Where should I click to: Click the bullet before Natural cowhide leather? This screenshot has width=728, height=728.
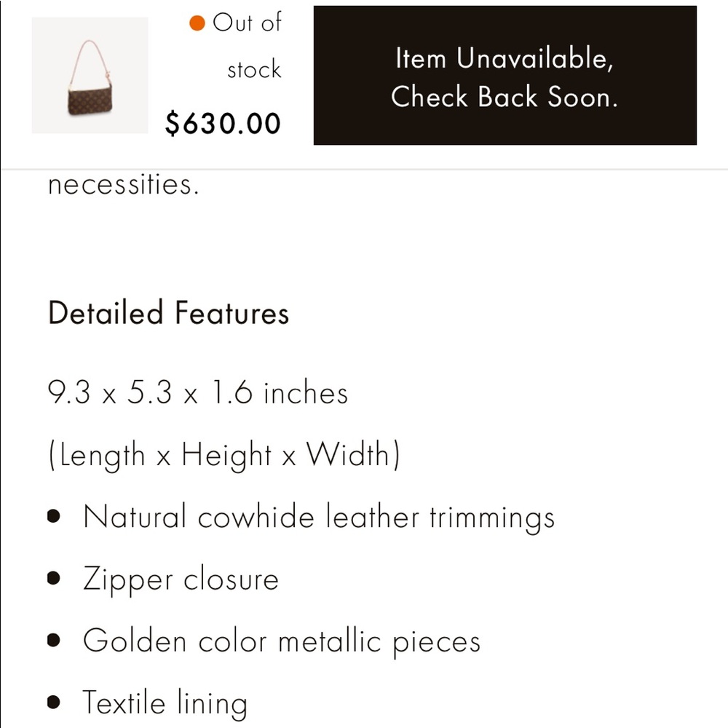[x=54, y=516]
